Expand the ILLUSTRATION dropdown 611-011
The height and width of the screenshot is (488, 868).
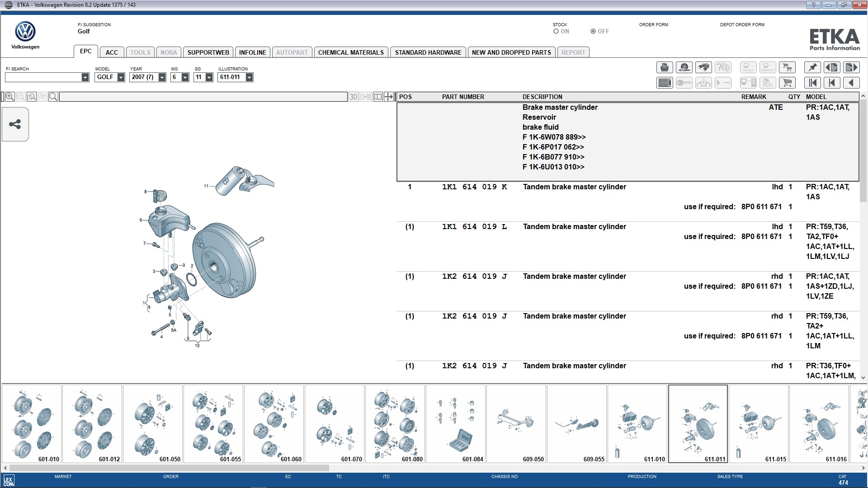(249, 77)
